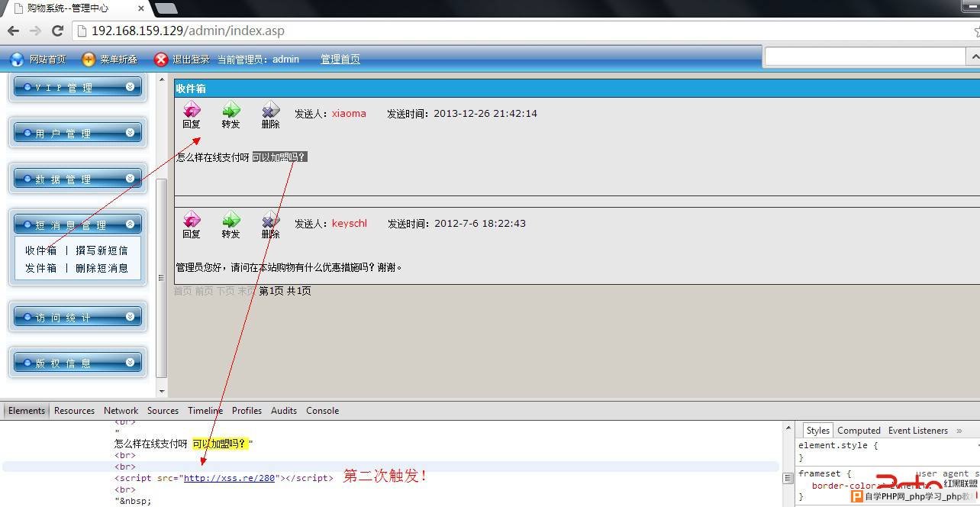The height and width of the screenshot is (507, 980).
Task: Click sender name xiaoma
Action: point(349,114)
